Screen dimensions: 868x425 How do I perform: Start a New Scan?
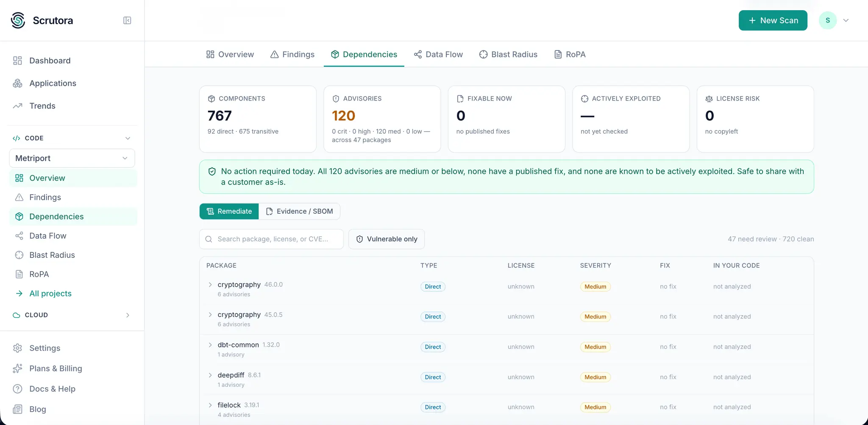773,20
